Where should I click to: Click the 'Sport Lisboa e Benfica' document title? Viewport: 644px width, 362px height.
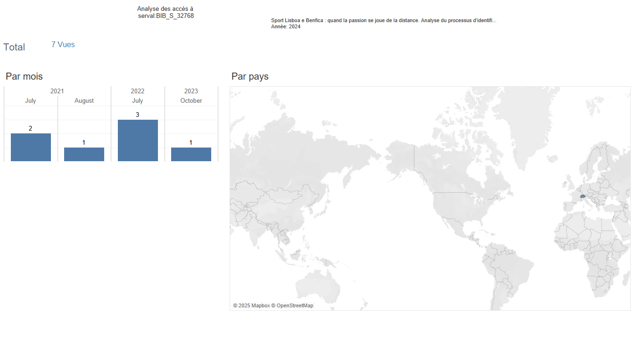[383, 20]
